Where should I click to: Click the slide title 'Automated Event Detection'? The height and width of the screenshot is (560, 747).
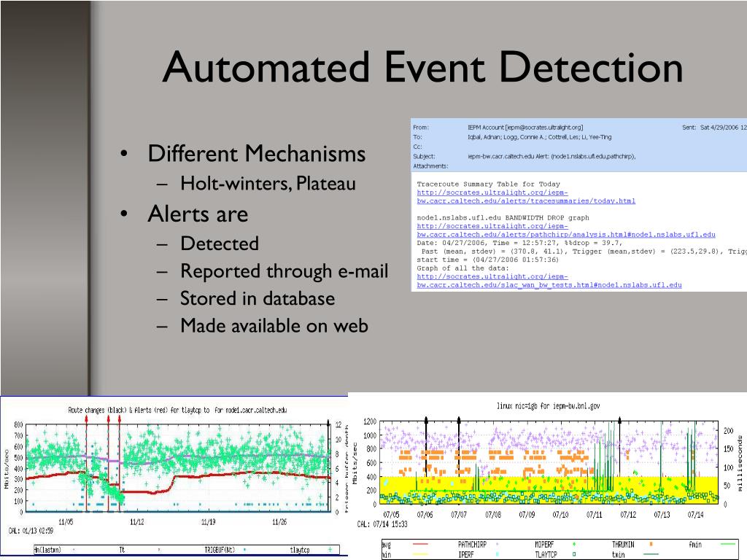point(422,67)
